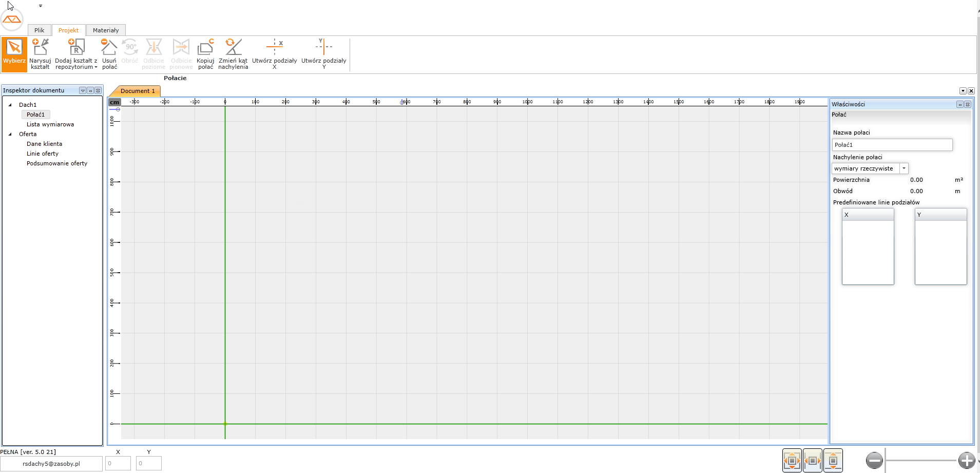Click Utwórz podziały X tool
The width and height of the screenshot is (980, 473).
[x=274, y=53]
